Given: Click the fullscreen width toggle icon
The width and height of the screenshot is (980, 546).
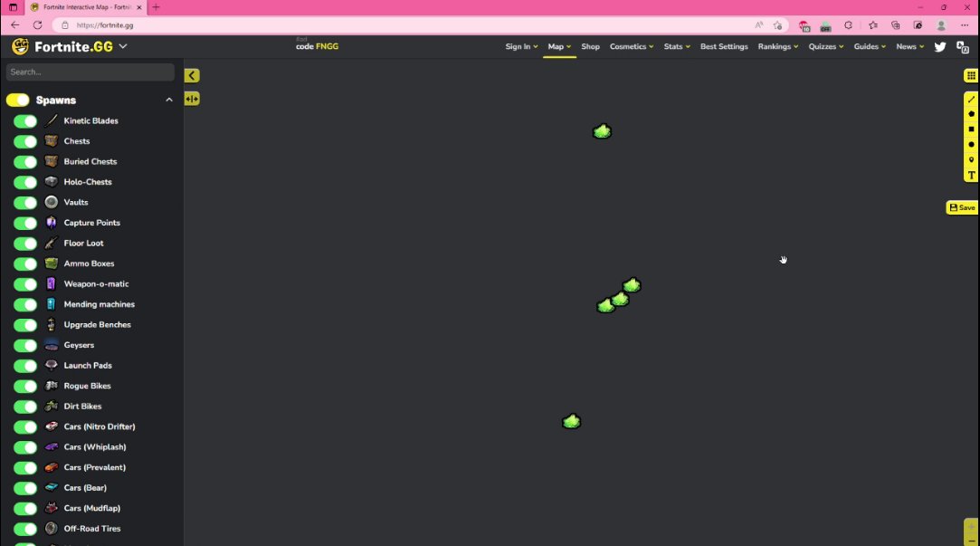Looking at the screenshot, I should point(192,99).
